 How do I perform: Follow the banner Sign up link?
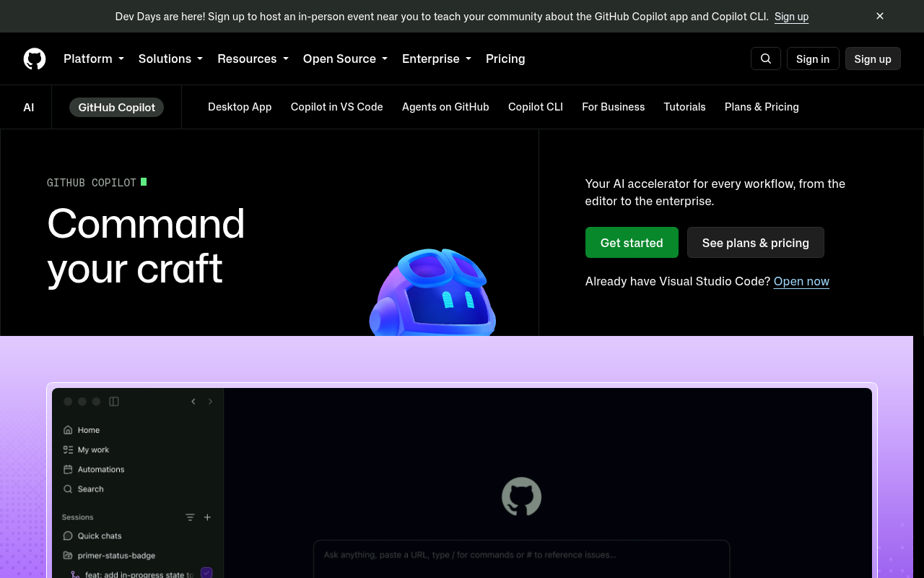[x=791, y=16]
